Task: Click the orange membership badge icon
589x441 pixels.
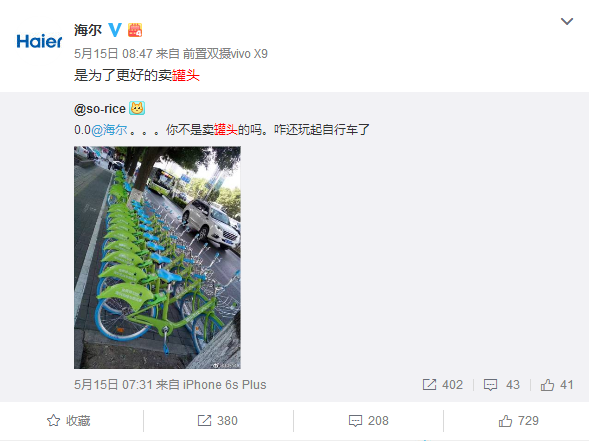Action: click(x=135, y=30)
